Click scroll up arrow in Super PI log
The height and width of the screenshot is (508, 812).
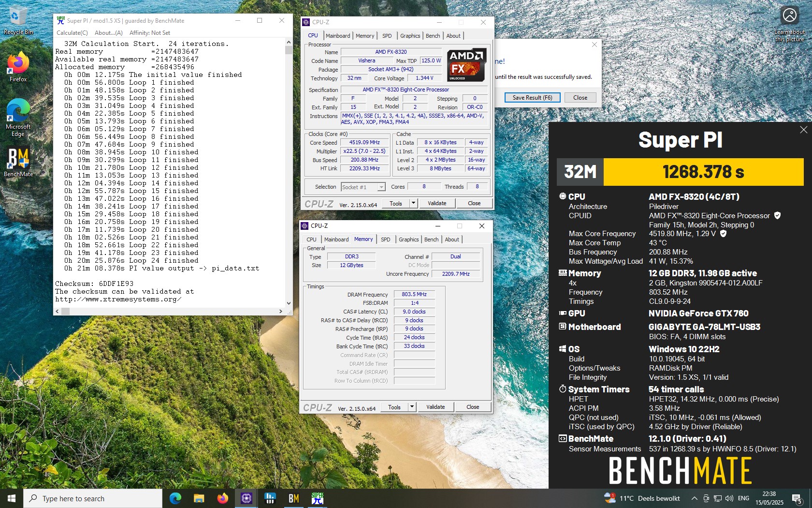coord(289,43)
